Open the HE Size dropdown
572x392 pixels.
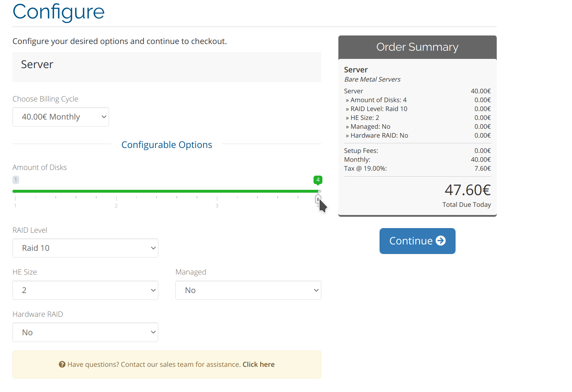pos(85,290)
